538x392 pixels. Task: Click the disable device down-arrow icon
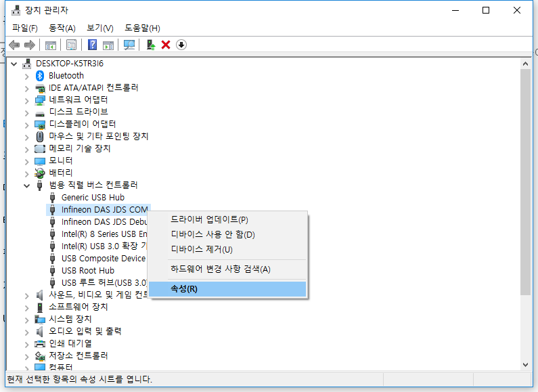(181, 45)
